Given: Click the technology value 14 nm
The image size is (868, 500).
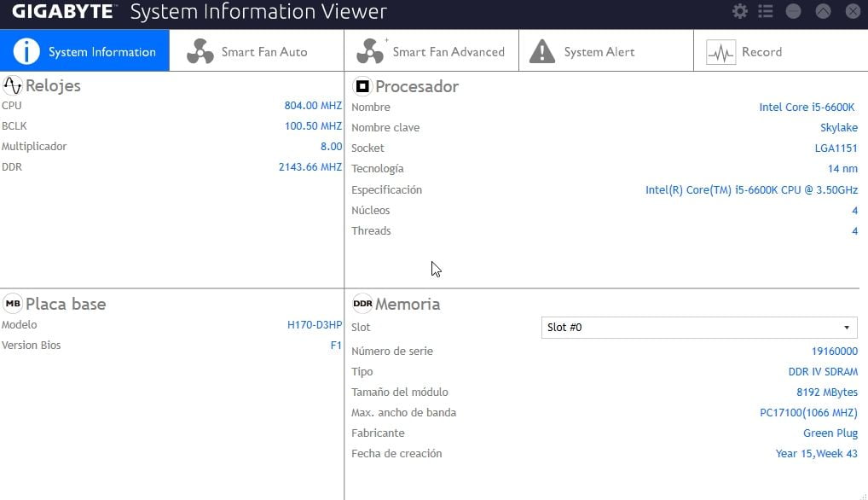Looking at the screenshot, I should [x=842, y=168].
